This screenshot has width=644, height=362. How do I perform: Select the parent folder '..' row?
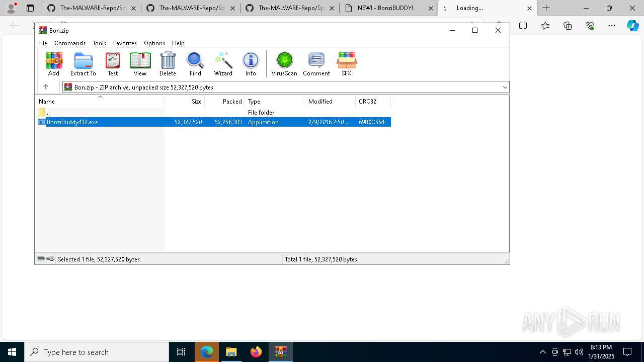tap(214, 113)
